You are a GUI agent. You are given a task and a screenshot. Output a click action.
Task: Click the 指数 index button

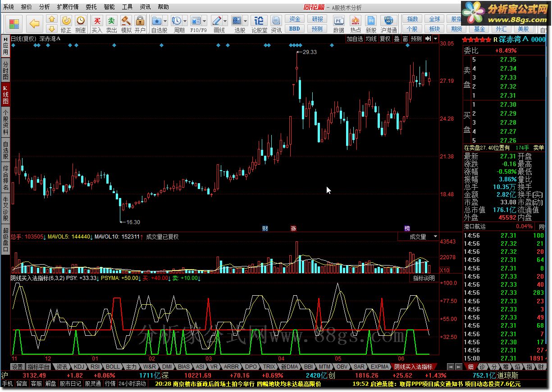[412, 19]
